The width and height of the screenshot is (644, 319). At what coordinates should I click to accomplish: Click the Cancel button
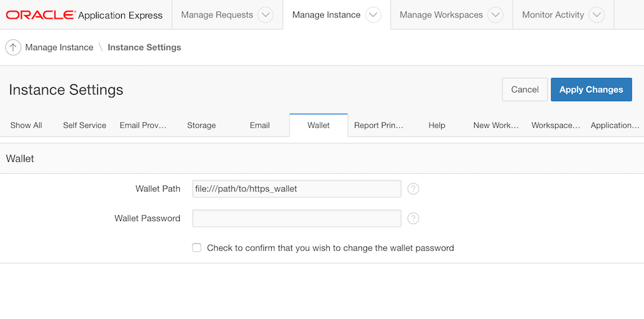pyautogui.click(x=525, y=90)
